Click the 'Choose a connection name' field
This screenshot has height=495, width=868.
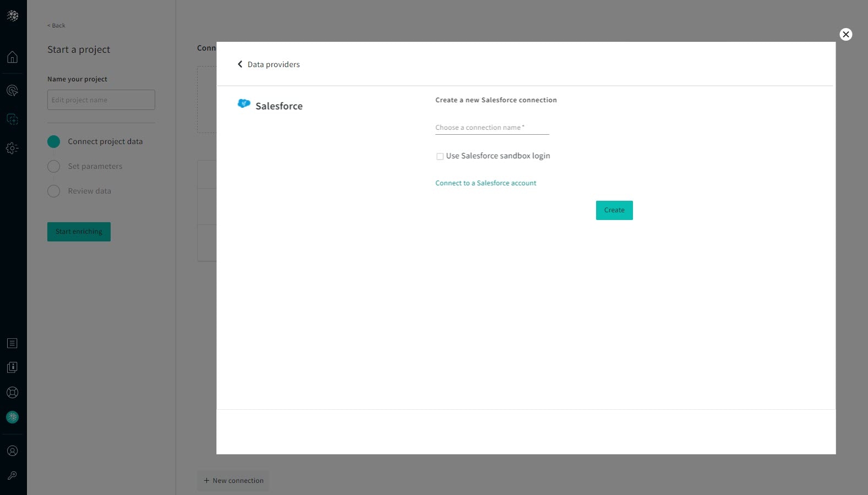(x=492, y=128)
